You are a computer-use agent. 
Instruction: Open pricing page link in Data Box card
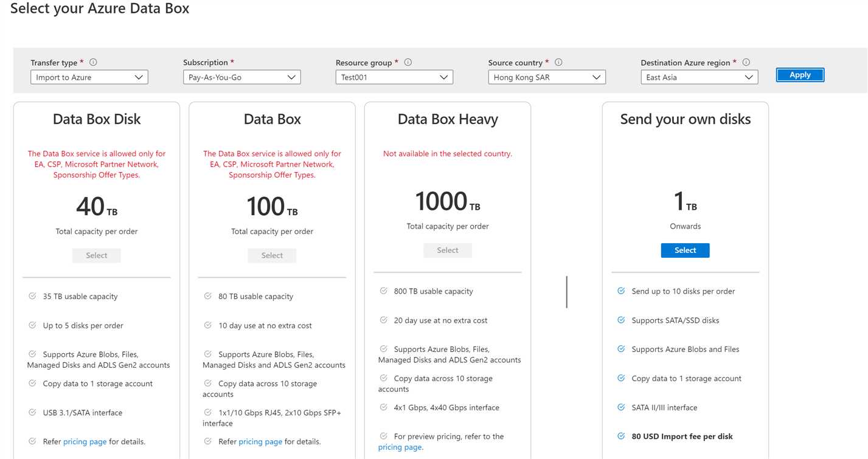click(260, 441)
